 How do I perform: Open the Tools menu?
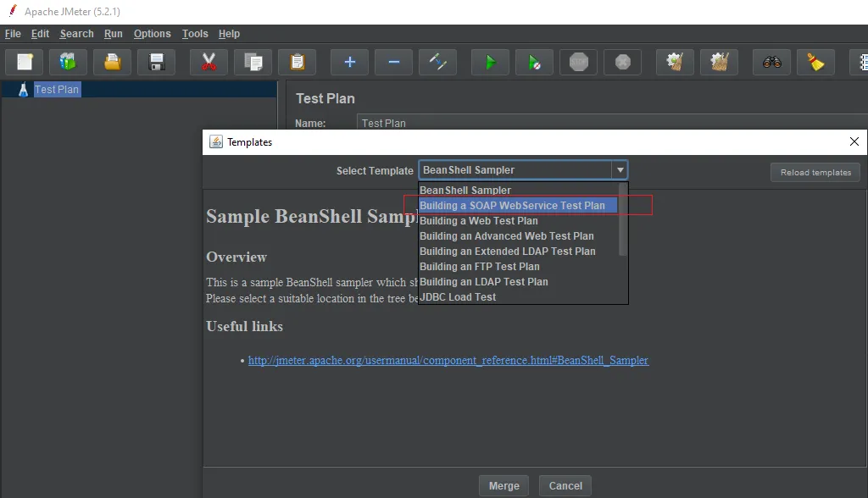click(195, 34)
